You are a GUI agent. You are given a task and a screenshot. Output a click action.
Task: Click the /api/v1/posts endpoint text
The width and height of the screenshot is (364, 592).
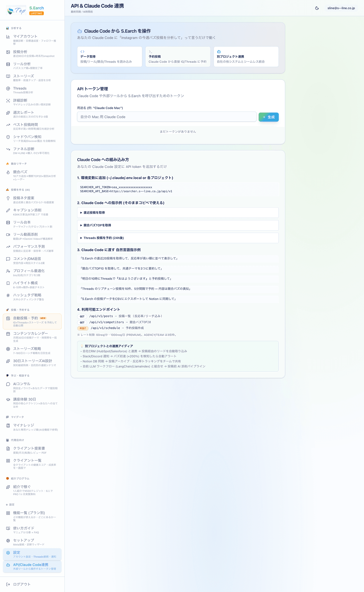pyautogui.click(x=101, y=316)
